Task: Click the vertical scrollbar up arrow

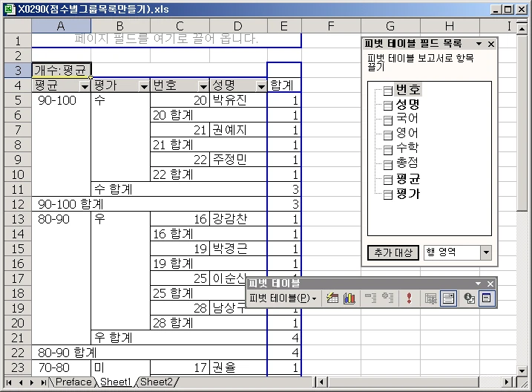Action: pyautogui.click(x=522, y=28)
